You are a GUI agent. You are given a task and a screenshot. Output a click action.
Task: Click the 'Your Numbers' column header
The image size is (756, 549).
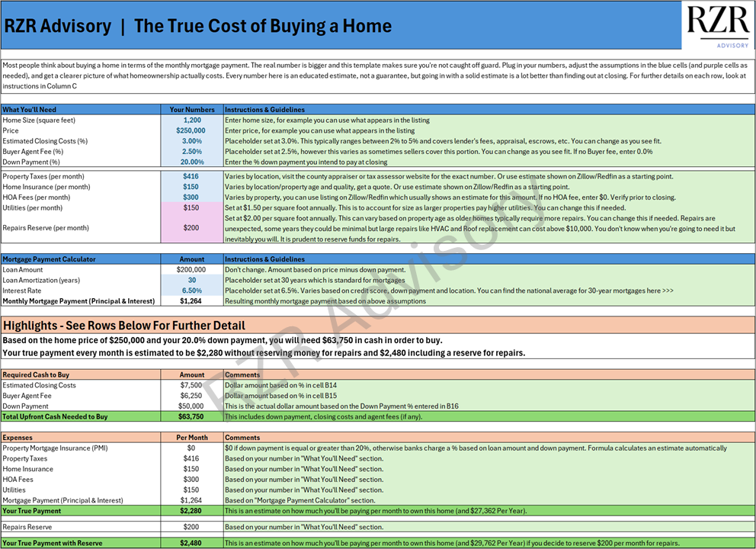(192, 110)
